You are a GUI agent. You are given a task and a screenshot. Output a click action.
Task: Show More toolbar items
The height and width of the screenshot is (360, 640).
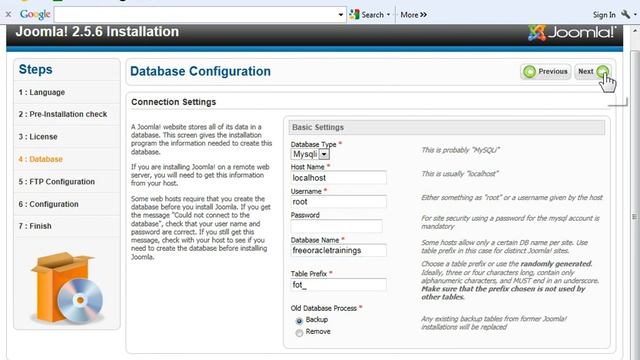click(x=413, y=15)
